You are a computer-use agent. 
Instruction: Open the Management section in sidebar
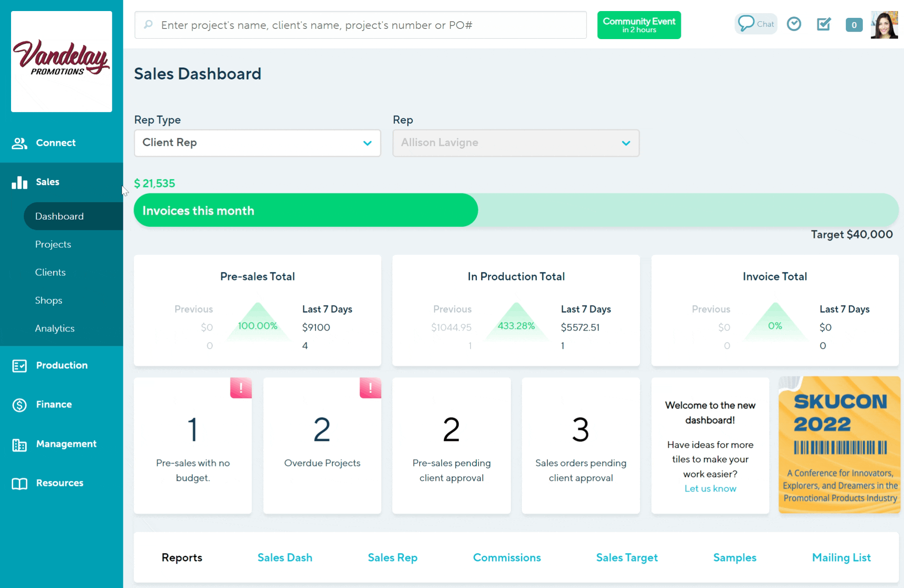pos(66,444)
